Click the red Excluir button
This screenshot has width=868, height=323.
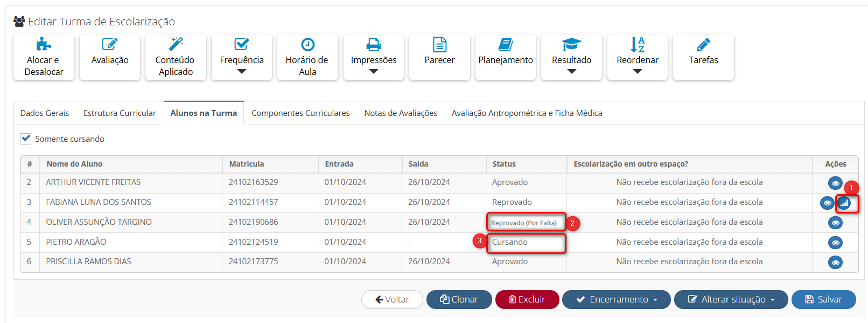[x=527, y=299]
